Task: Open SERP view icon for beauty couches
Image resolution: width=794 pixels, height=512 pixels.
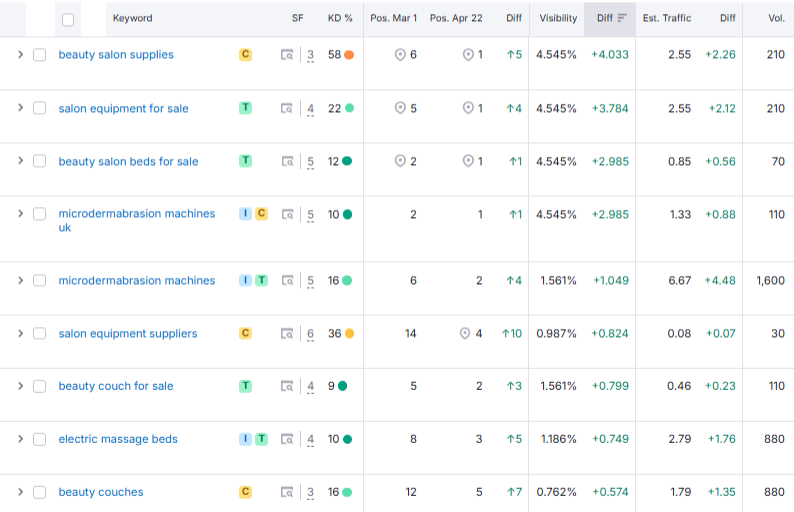Action: tap(287, 492)
